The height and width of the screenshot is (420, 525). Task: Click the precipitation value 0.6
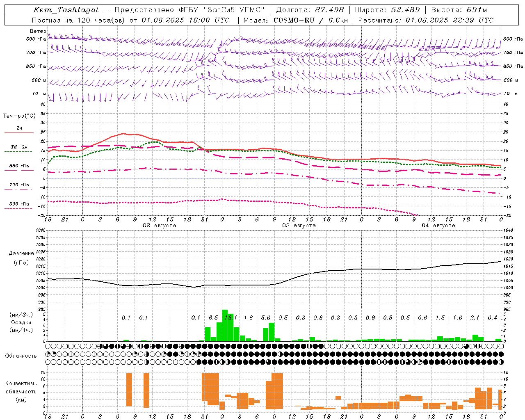[422, 317]
